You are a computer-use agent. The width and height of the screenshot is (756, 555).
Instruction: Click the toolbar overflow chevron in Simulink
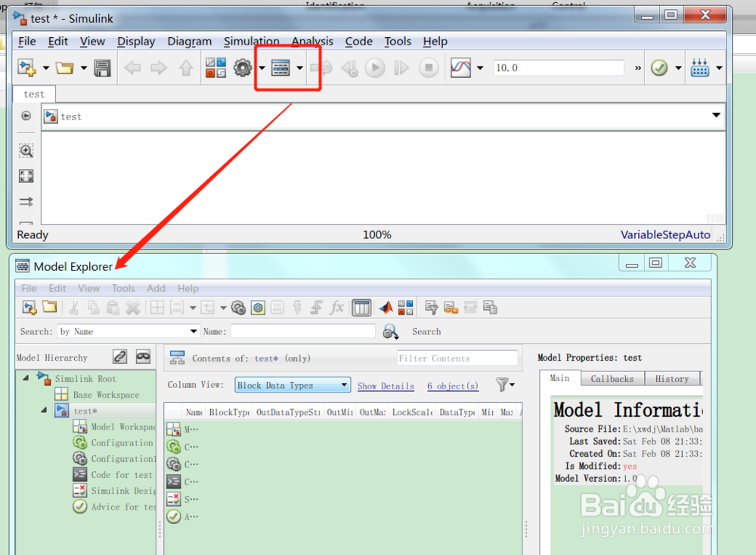coord(638,68)
